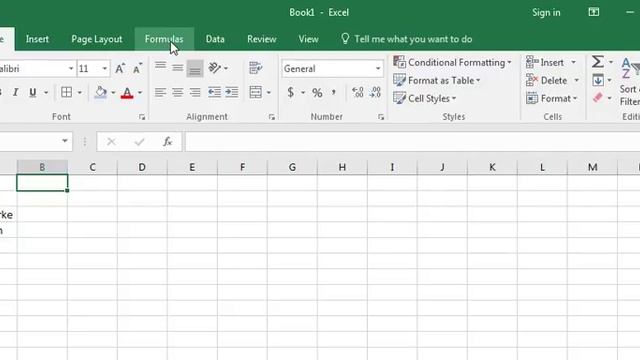
Task: Open Insert Function fx dialog
Action: (x=167, y=142)
